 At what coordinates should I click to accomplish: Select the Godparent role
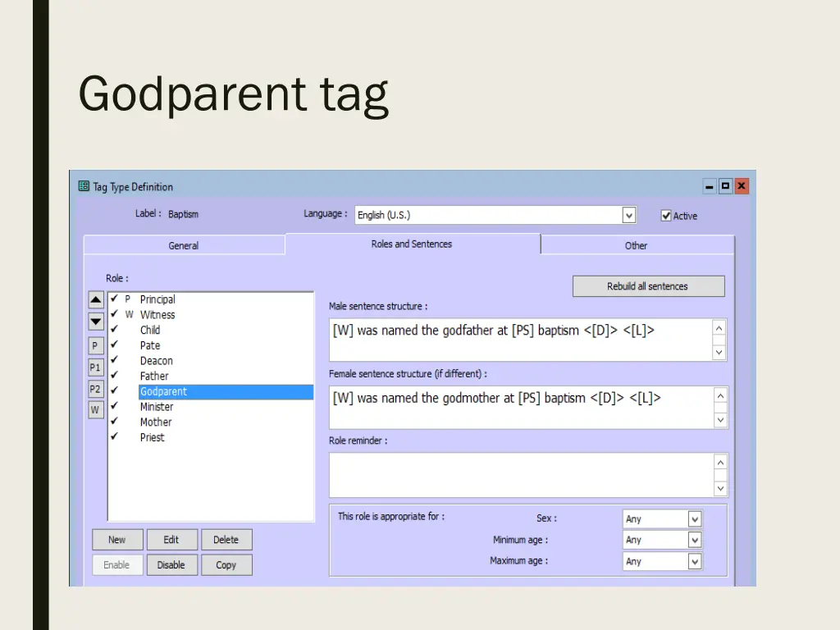226,391
